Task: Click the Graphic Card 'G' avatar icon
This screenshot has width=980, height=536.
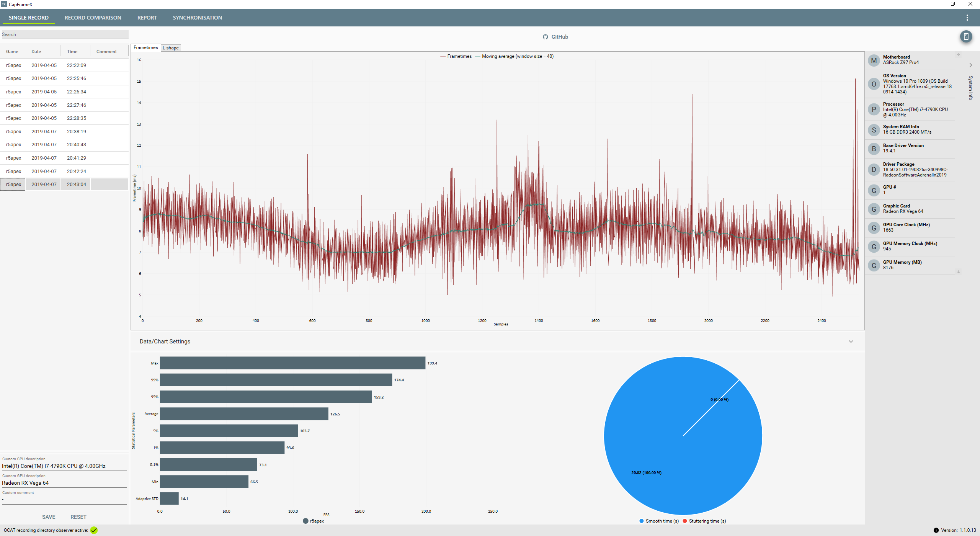Action: coord(874,209)
